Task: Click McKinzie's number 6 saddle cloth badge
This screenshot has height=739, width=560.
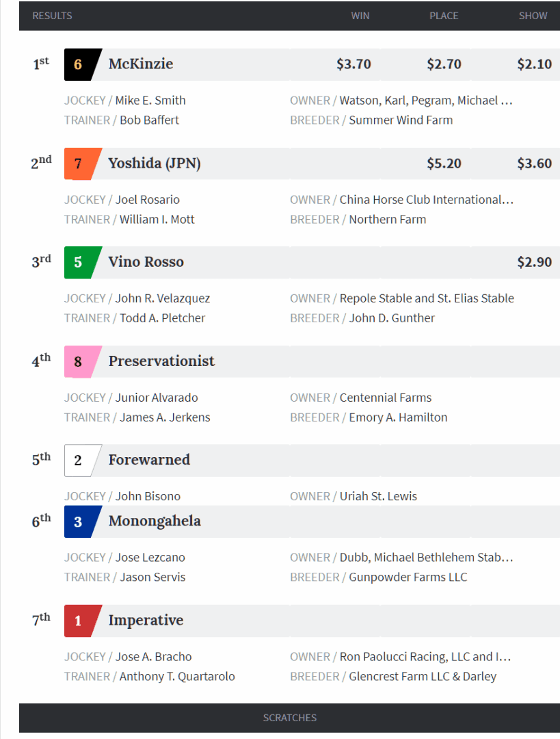Action: click(79, 64)
